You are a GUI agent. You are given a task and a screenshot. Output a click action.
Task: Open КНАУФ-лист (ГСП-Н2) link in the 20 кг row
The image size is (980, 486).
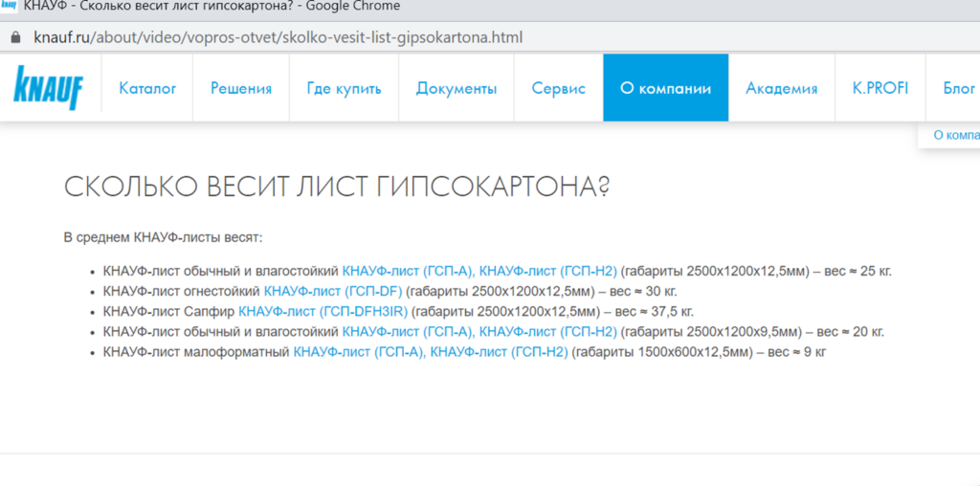click(548, 331)
